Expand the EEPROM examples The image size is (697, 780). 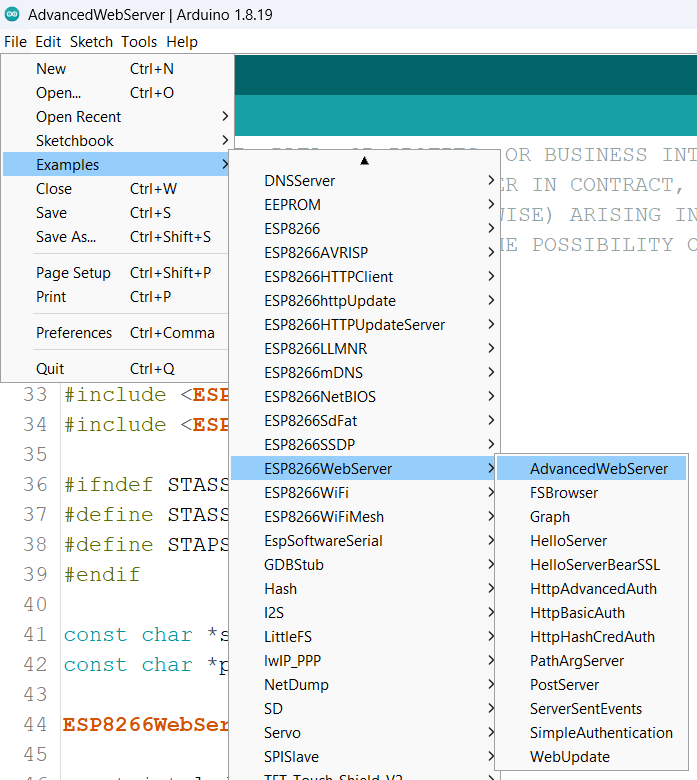[x=364, y=204]
